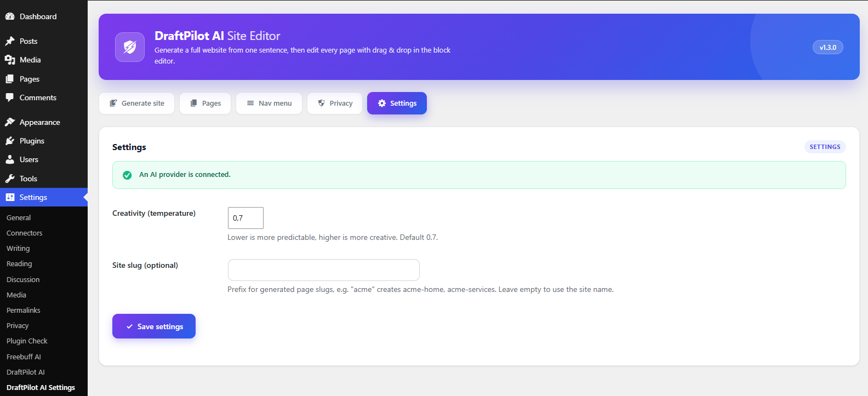Viewport: 868px width, 396px height.
Task: Click the Users person icon
Action: [10, 159]
